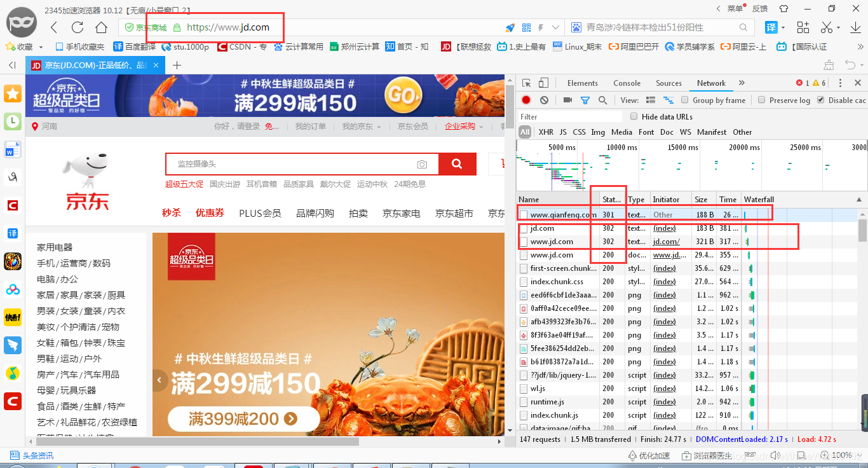This screenshot has width=868, height=468.
Task: Reload the page with refresh icon
Action: coord(78,27)
